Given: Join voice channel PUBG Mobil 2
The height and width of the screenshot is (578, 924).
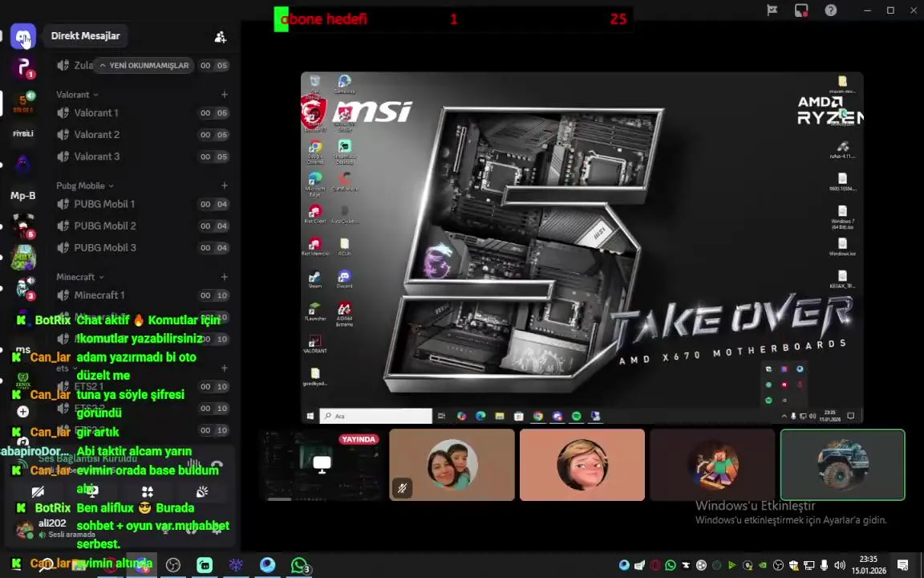Looking at the screenshot, I should [143, 226].
